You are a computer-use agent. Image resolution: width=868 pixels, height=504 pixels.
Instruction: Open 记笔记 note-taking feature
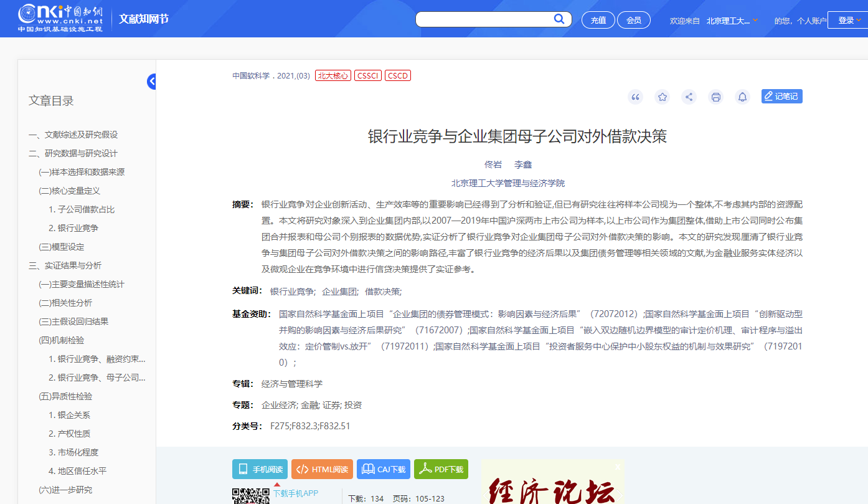coord(781,96)
